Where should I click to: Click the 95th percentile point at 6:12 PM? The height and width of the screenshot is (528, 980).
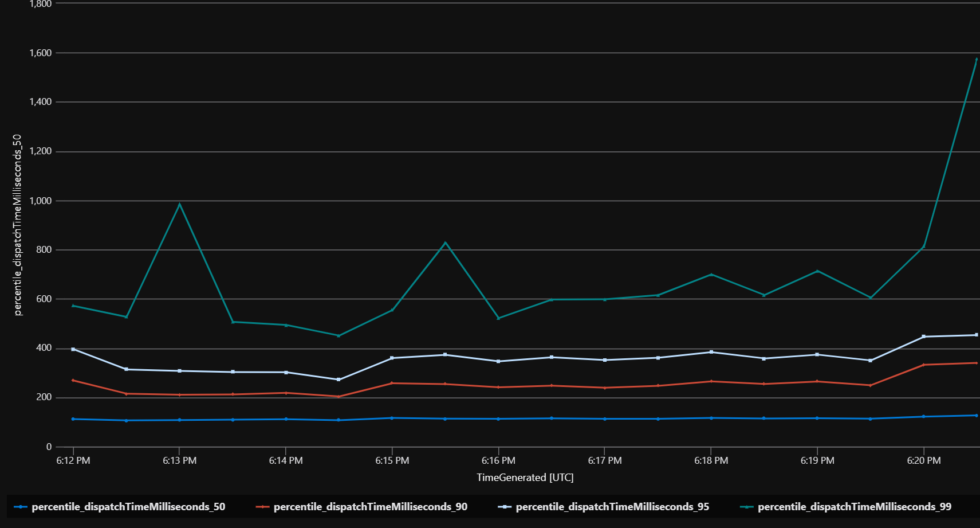[x=73, y=349]
